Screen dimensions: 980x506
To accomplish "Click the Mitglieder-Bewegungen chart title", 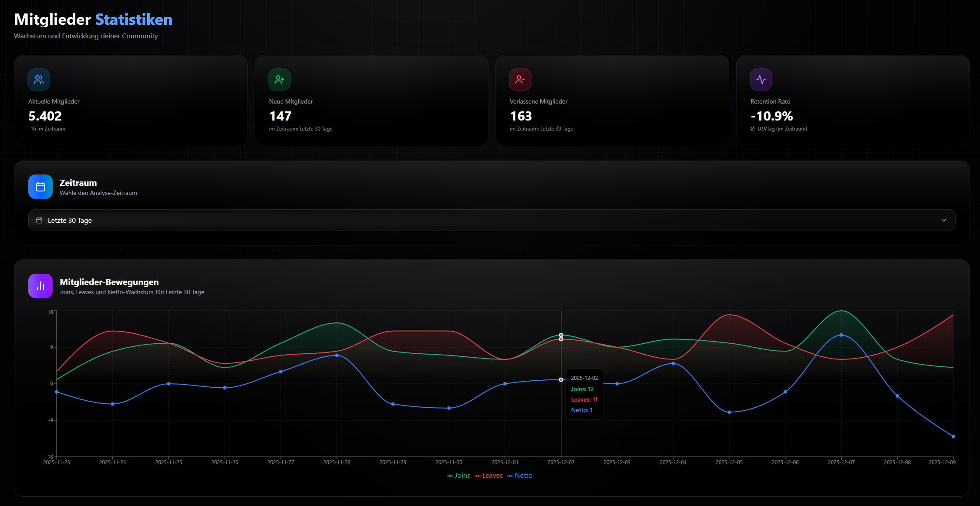I will point(109,282).
